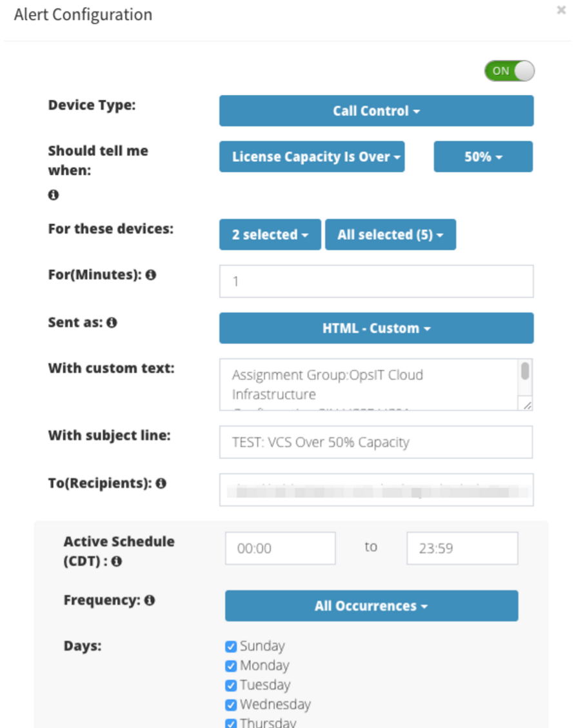The width and height of the screenshot is (583, 728).
Task: Click info icon under Should tell me when
Action: click(54, 195)
